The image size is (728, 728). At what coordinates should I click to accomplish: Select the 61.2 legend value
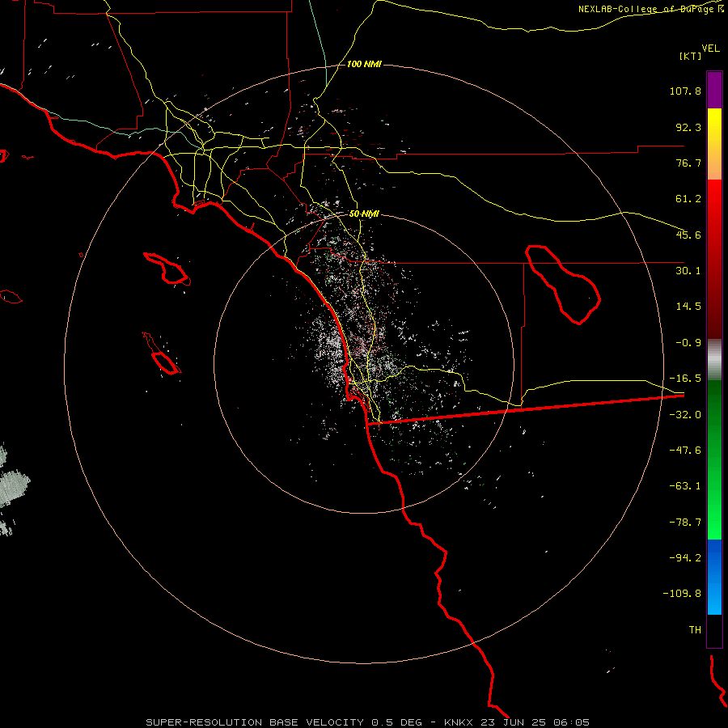(x=688, y=199)
